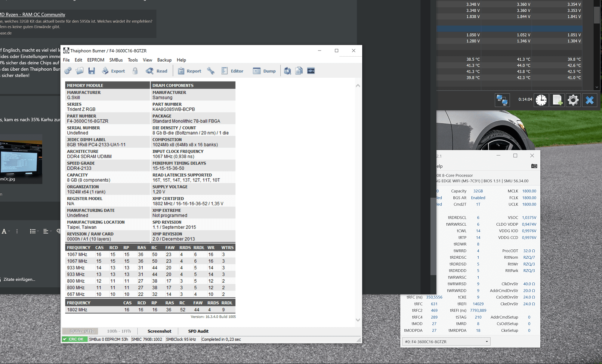Viewport: 602px width, 364px height.
Task: Click Export in the Thaiphoon toolbar
Action: [113, 71]
